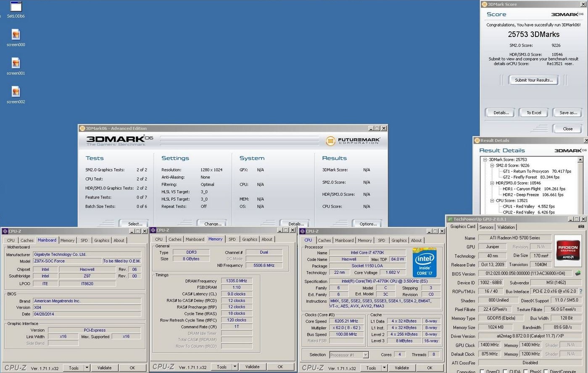Open About tab in the CPU-Z CPU window
This screenshot has height=373, width=588.
pos(416,240)
